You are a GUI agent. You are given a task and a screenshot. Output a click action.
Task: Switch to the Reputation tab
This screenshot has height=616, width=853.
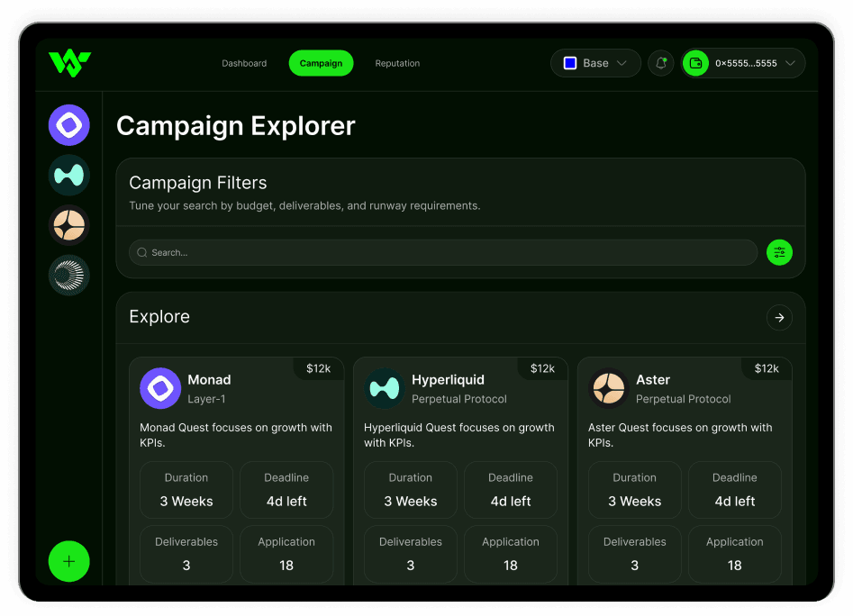[x=397, y=64]
